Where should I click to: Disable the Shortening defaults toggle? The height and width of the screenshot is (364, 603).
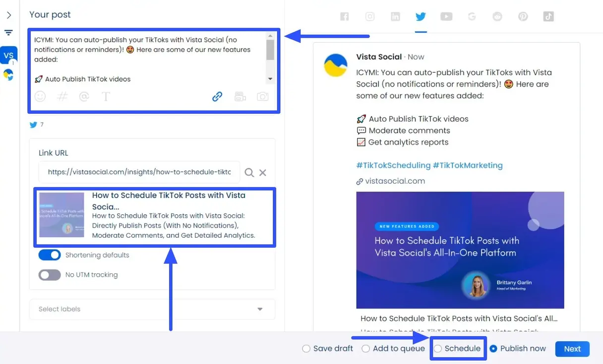coord(50,255)
